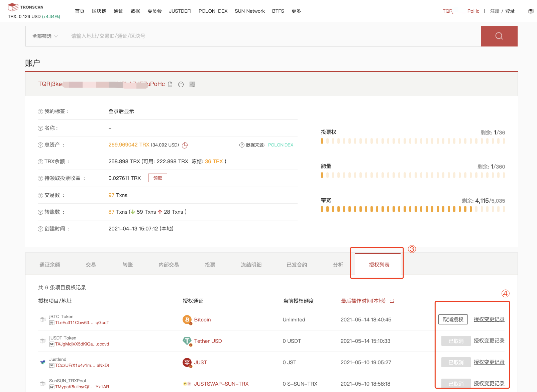Click the JUSTSWAP-SUN-TRX token icon

point(187,384)
